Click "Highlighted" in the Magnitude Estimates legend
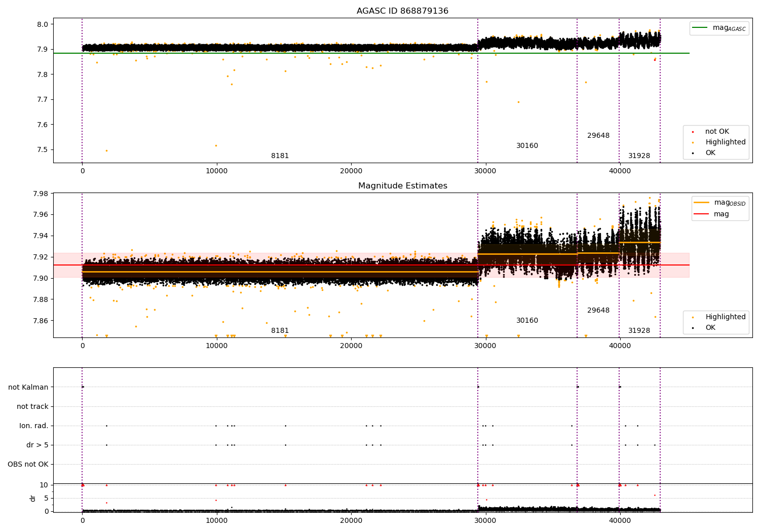The image size is (760, 532). pos(719,317)
